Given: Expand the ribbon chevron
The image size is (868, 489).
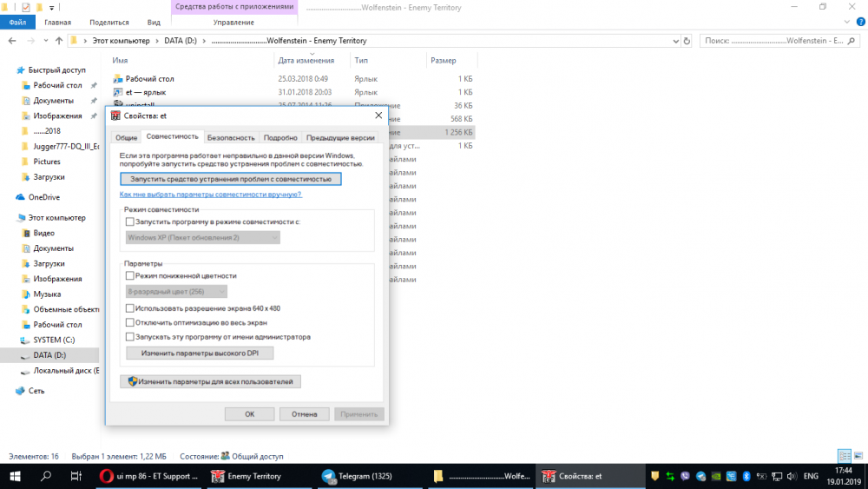Looking at the screenshot, I should pyautogui.click(x=847, y=23).
